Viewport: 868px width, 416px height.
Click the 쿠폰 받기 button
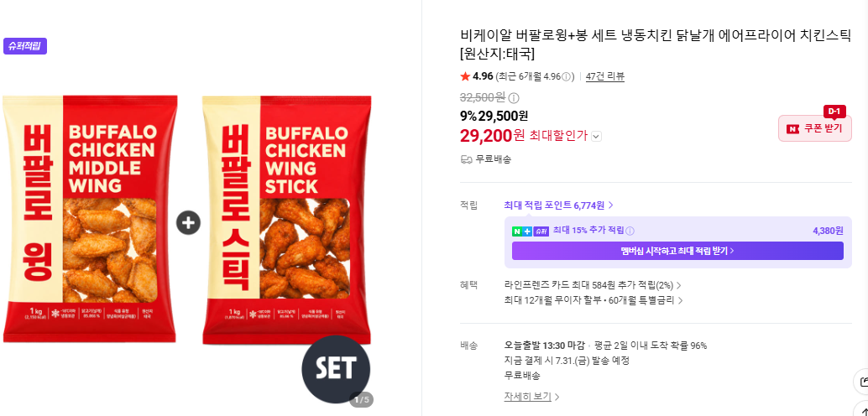(815, 128)
